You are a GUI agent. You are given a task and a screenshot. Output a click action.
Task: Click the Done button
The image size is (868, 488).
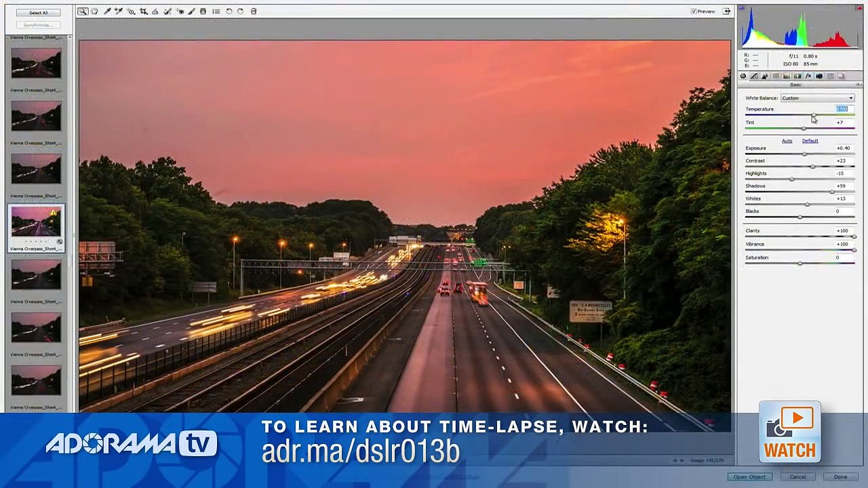coord(840,477)
